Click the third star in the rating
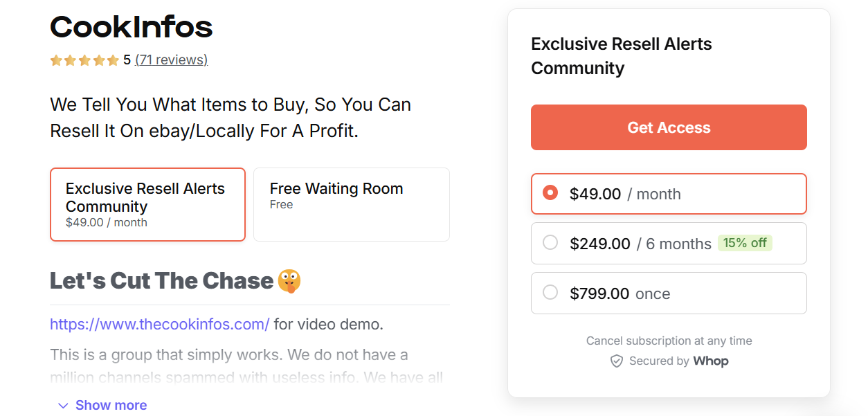 pos(85,60)
